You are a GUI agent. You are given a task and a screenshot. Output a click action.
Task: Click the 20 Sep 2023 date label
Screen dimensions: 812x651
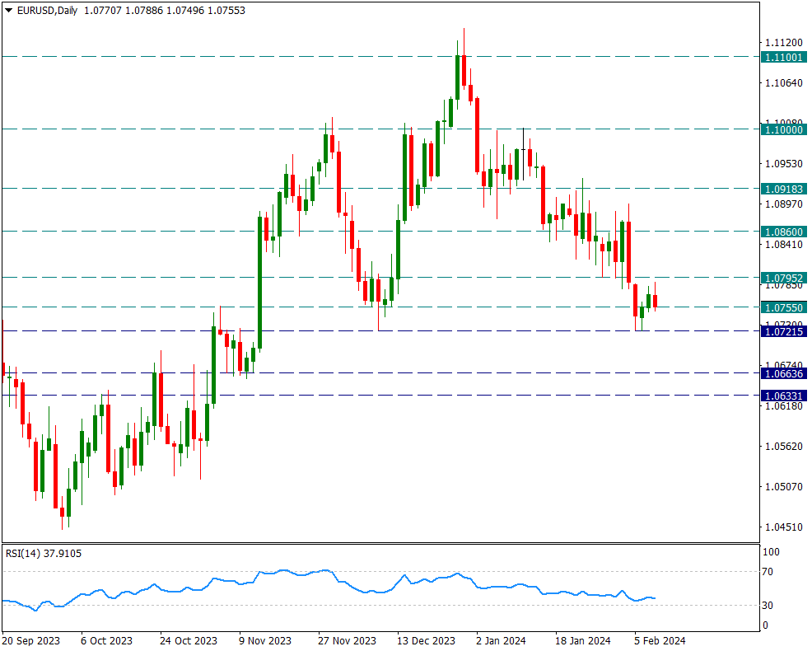(31, 640)
